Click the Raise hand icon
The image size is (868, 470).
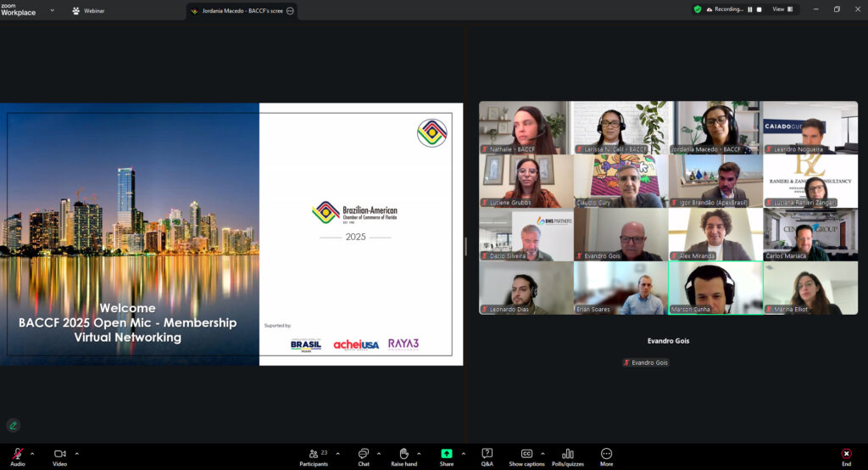(404, 454)
